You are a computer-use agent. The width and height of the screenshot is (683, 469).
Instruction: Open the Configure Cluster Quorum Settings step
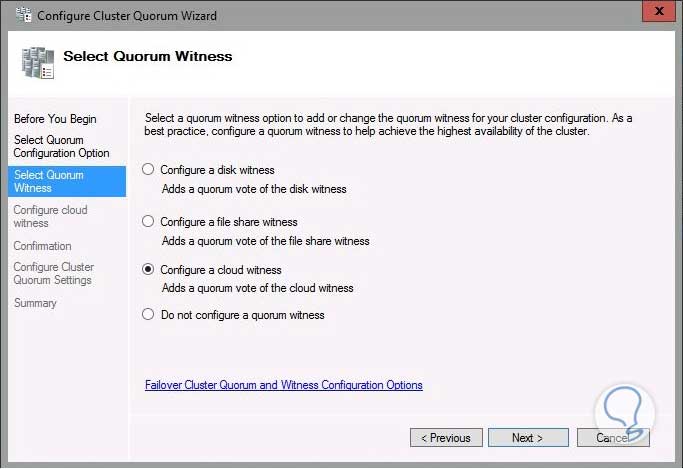54,274
